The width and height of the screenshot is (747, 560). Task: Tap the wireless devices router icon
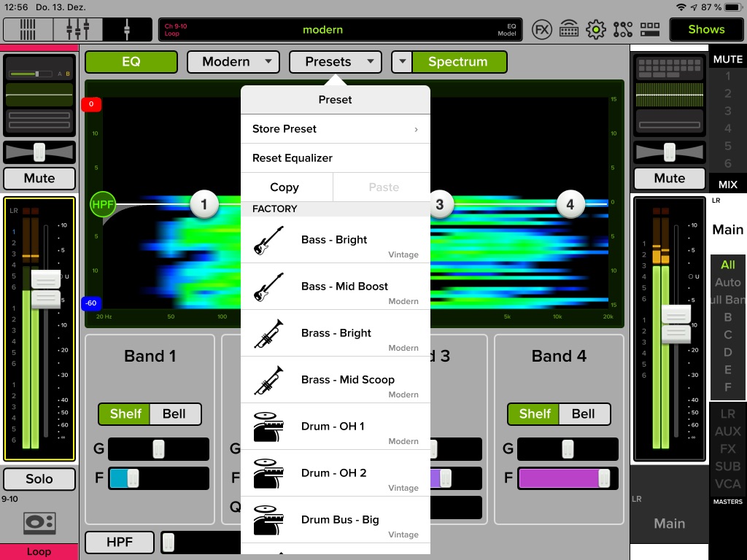pyautogui.click(x=569, y=30)
